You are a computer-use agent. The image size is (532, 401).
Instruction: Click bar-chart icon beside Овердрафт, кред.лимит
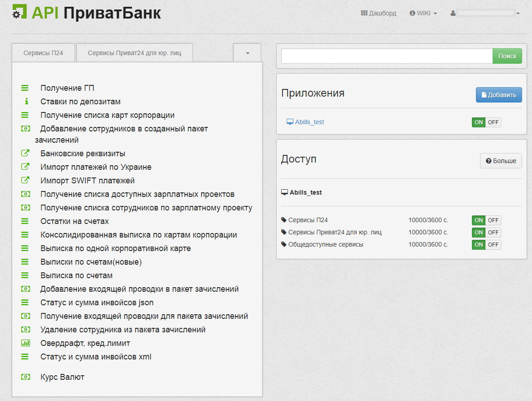(25, 343)
